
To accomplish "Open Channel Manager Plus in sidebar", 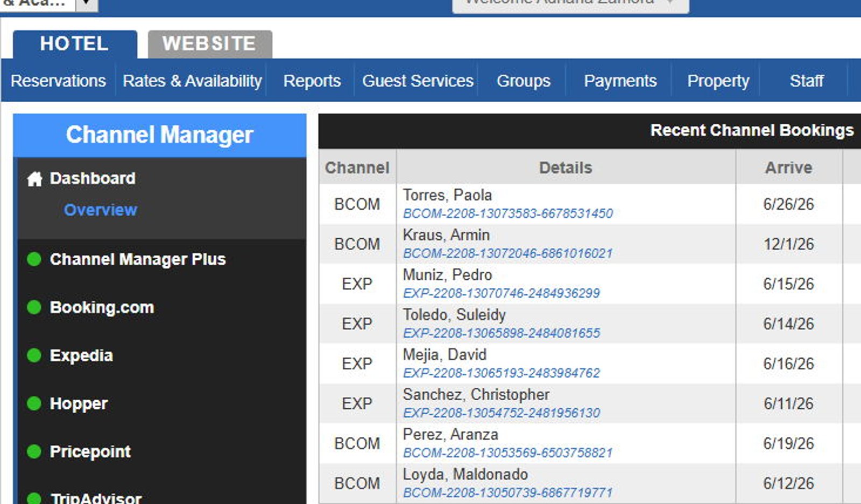I will point(138,259).
